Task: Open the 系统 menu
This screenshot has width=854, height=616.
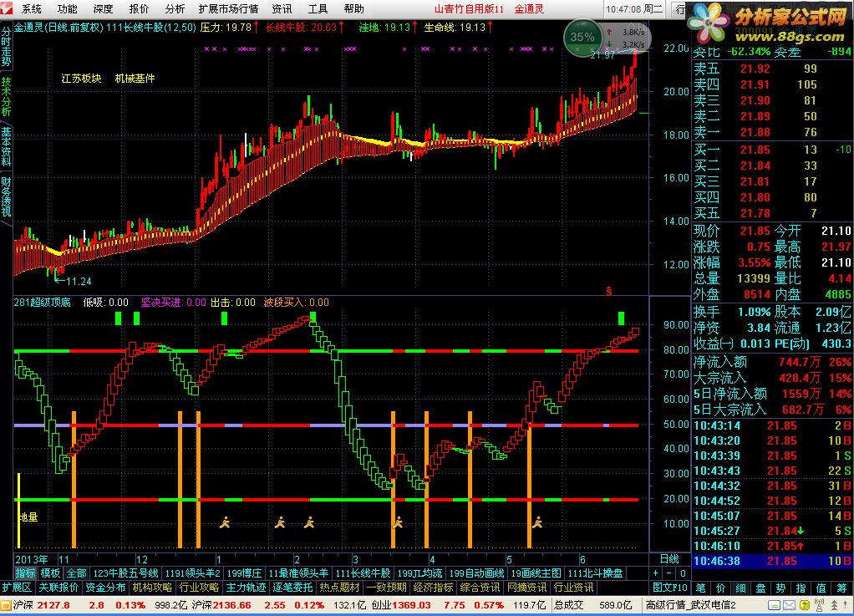Action: (32, 8)
